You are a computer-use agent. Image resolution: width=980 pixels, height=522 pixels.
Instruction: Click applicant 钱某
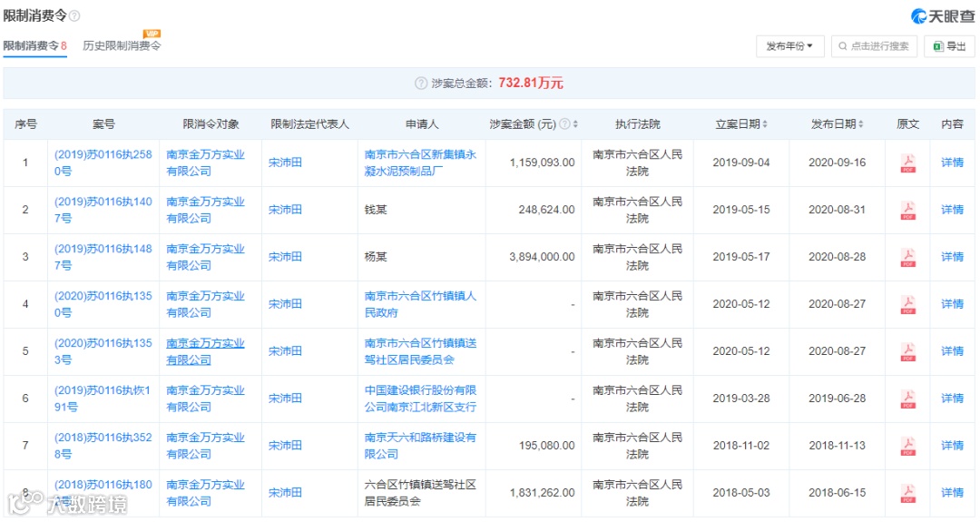click(376, 210)
